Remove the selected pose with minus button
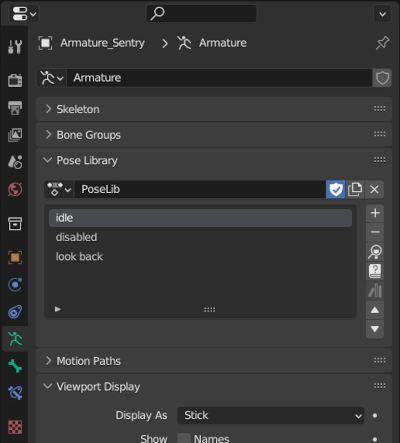Viewport: 400px width, 443px height. (375, 232)
